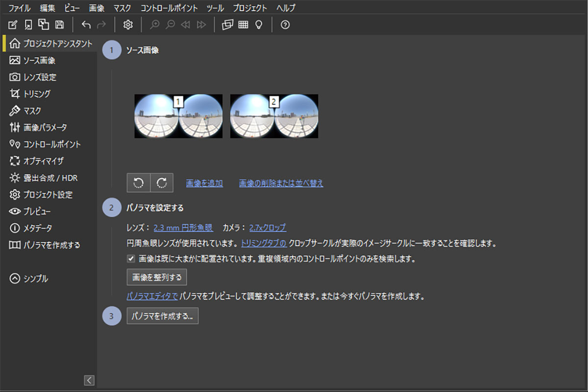
Task: Toggle シンプル mode expander
Action: tap(29, 278)
